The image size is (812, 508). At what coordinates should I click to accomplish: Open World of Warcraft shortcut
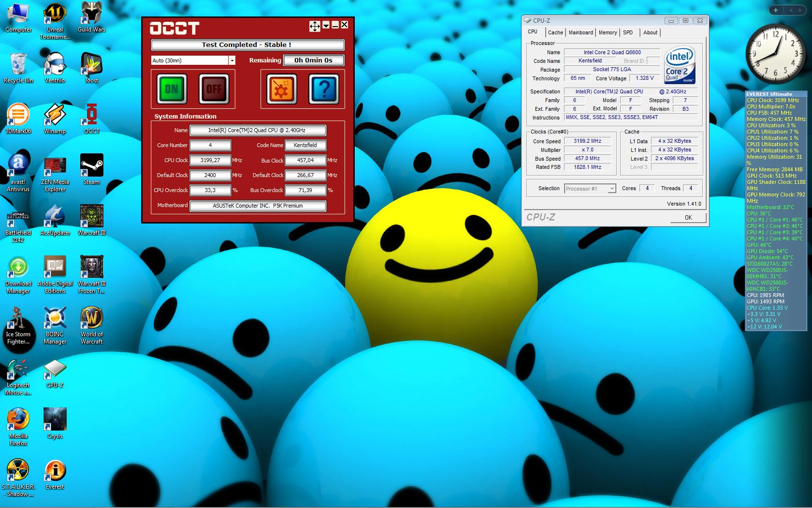pos(92,326)
